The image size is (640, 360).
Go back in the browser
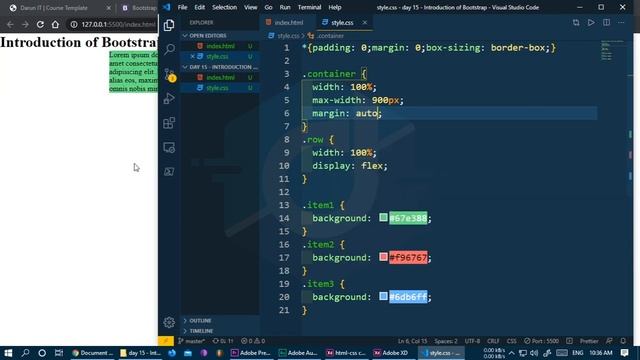tap(10, 24)
